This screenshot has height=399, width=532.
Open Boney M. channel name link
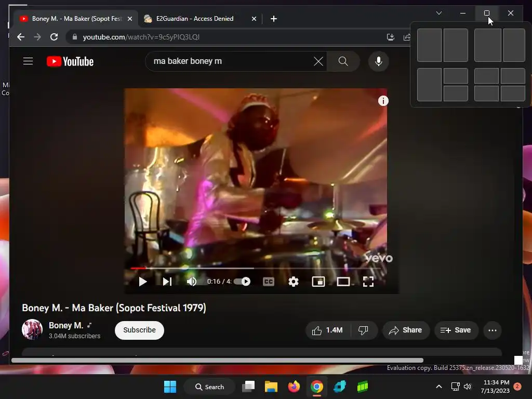pos(66,325)
